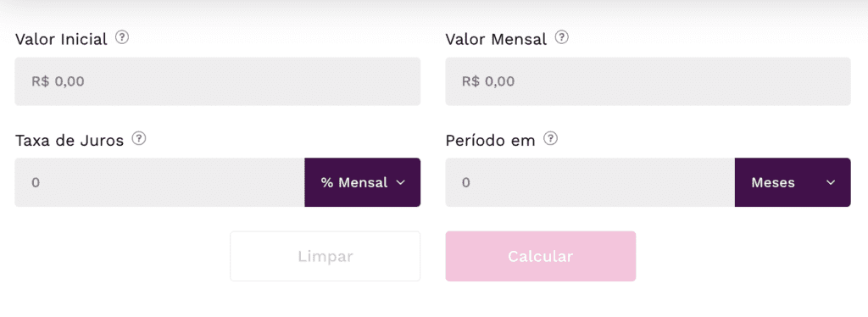Focus the Valor Mensal amount field
This screenshot has height=317, width=868.
point(648,81)
